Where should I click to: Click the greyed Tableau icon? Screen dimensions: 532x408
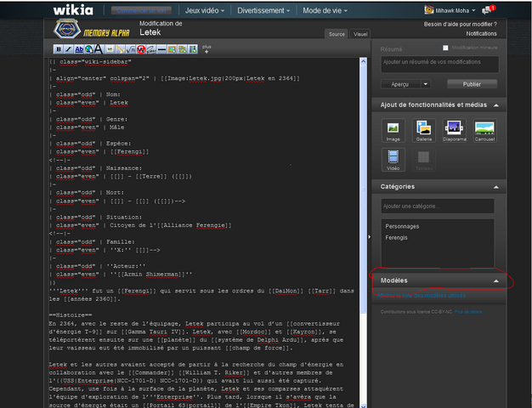(x=424, y=160)
